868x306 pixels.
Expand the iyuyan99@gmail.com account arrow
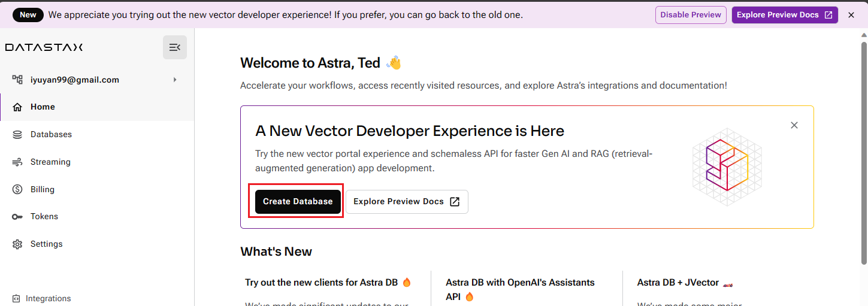tap(175, 80)
